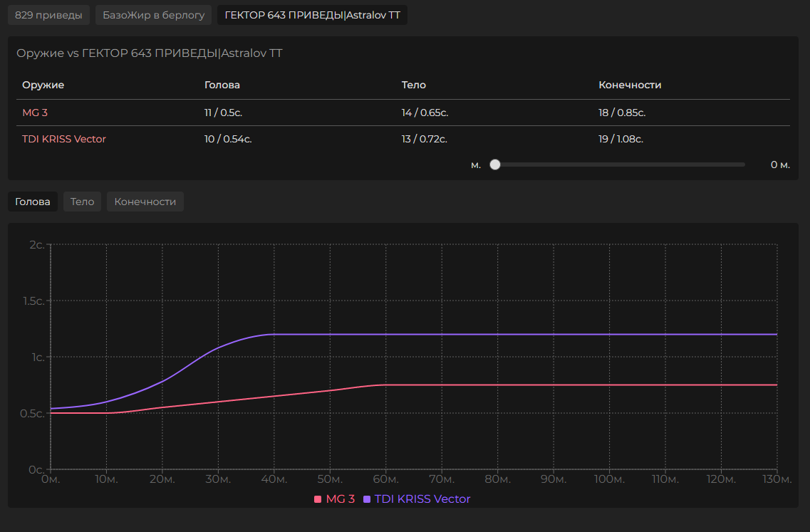
Task: Switch to the 829 приведы tab
Action: pos(48,15)
